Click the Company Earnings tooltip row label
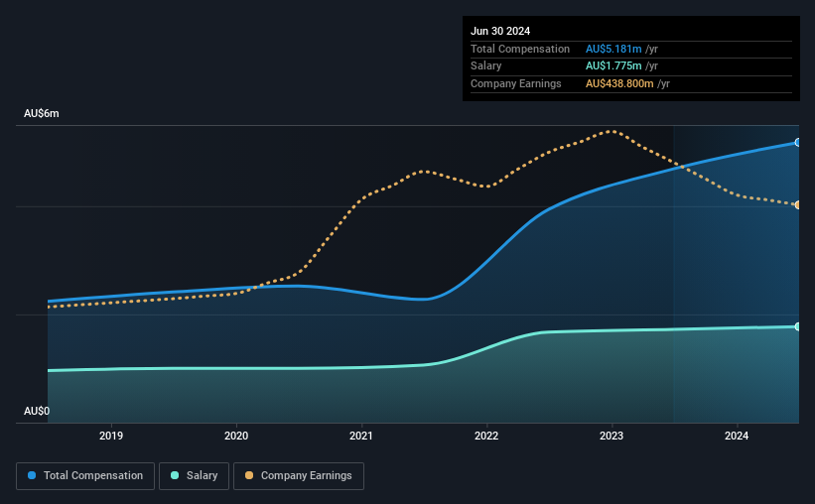Image resolution: width=815 pixels, height=504 pixels. pyautogui.click(x=516, y=83)
